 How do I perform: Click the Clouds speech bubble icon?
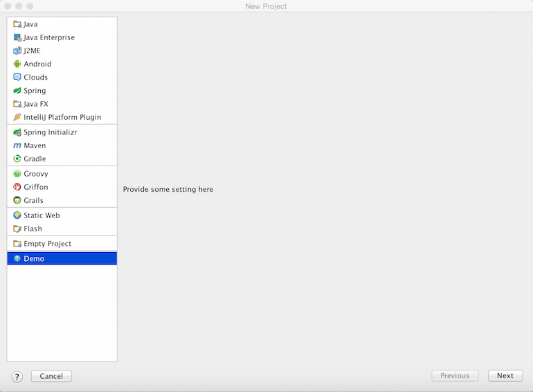point(17,78)
